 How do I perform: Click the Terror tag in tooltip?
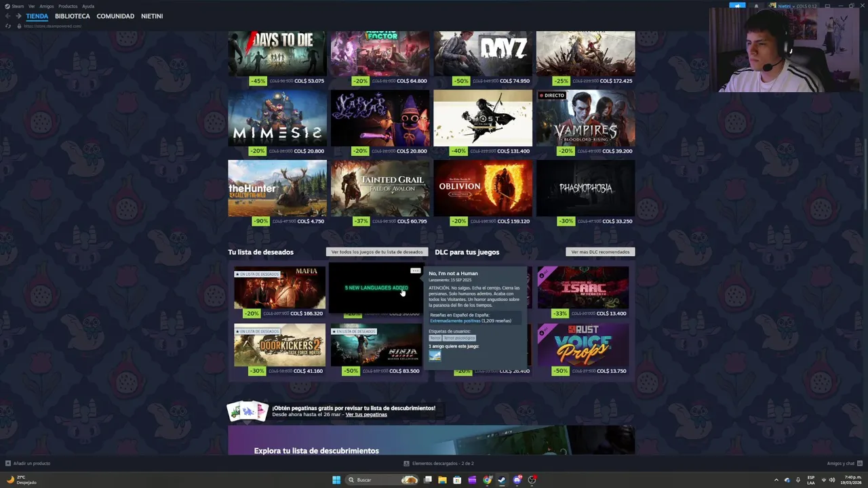tap(435, 338)
